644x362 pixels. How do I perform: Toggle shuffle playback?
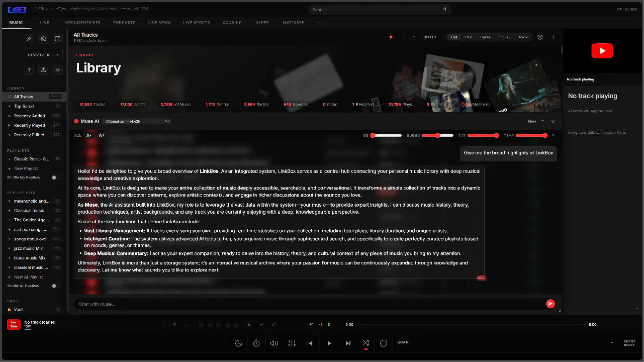click(x=366, y=343)
